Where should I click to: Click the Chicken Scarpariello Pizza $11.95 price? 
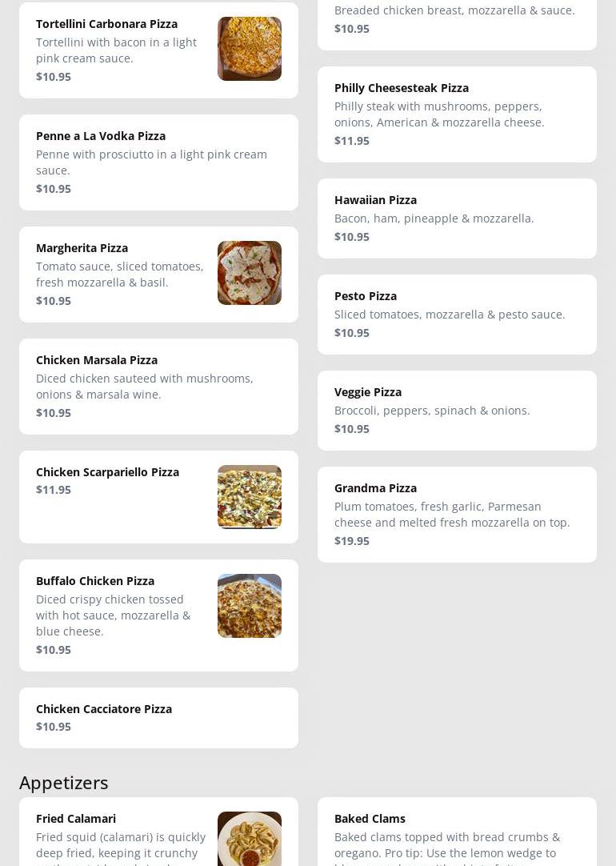(x=54, y=490)
